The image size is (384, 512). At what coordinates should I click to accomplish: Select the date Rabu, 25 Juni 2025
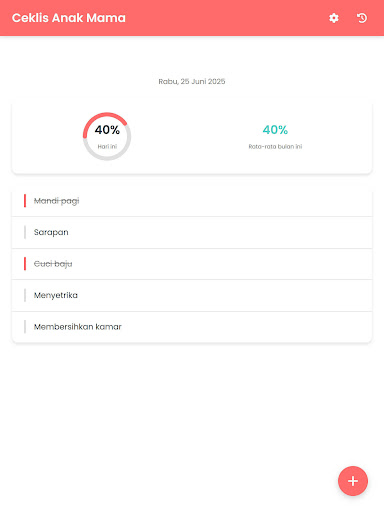pos(192,81)
